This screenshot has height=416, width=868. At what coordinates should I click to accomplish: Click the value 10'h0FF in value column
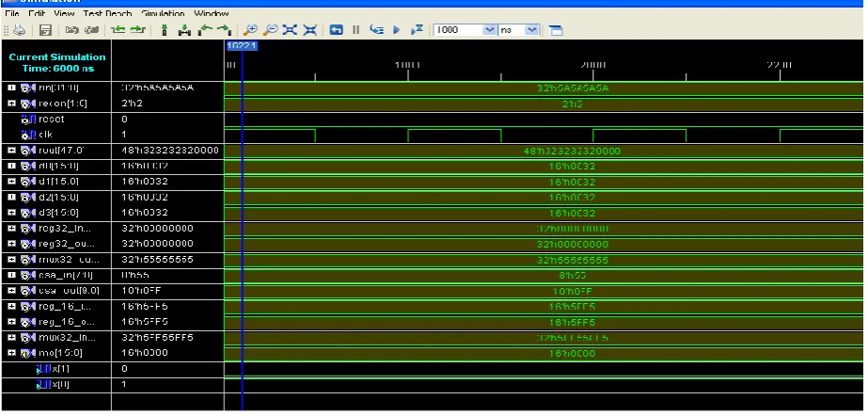141,291
